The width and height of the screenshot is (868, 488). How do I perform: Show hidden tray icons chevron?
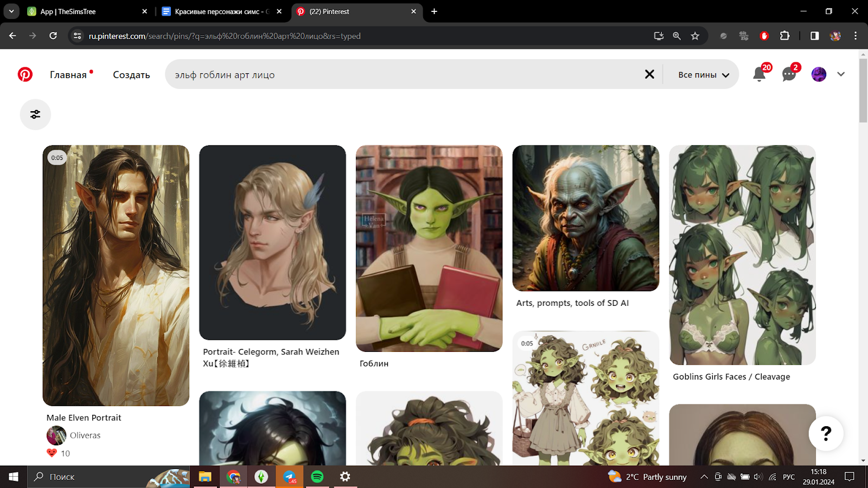[704, 477]
